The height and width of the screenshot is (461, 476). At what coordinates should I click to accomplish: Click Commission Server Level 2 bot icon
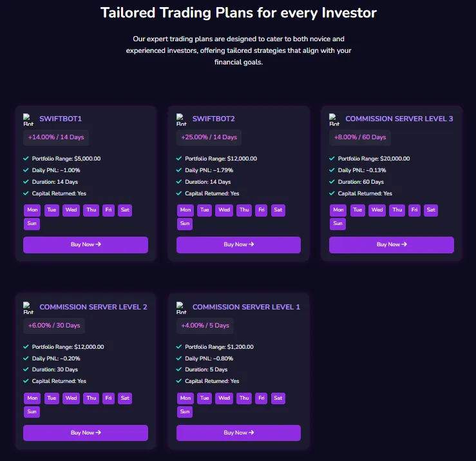pos(28,308)
